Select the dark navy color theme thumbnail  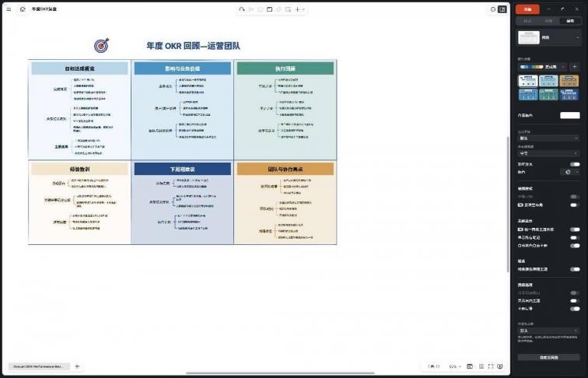click(569, 95)
